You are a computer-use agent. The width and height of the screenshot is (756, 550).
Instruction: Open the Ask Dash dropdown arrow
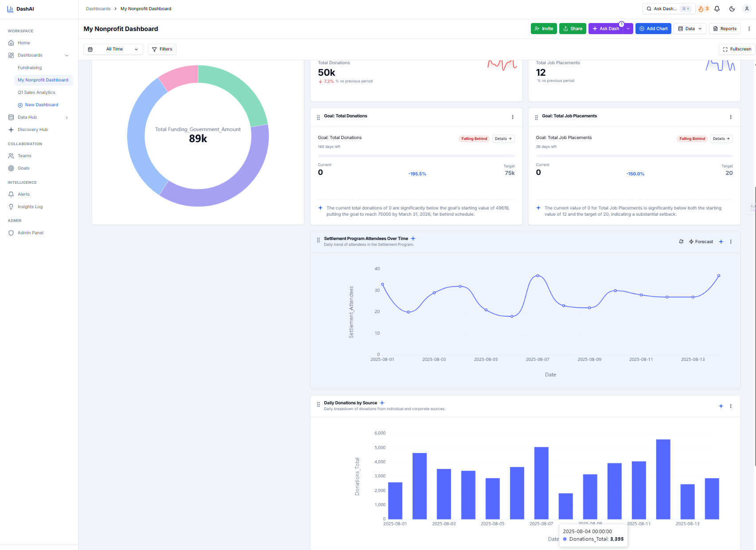[x=628, y=29]
